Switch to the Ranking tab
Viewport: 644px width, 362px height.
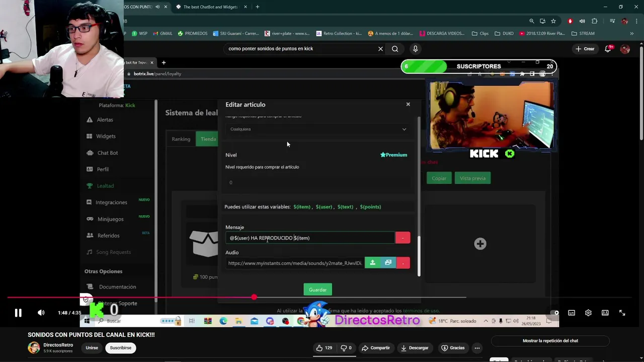181,139
